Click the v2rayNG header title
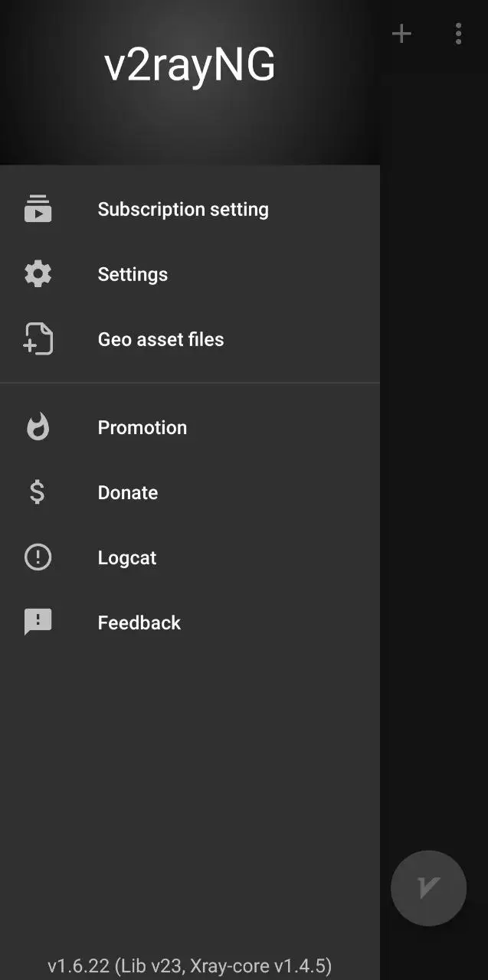The width and height of the screenshot is (488, 980). point(190,65)
